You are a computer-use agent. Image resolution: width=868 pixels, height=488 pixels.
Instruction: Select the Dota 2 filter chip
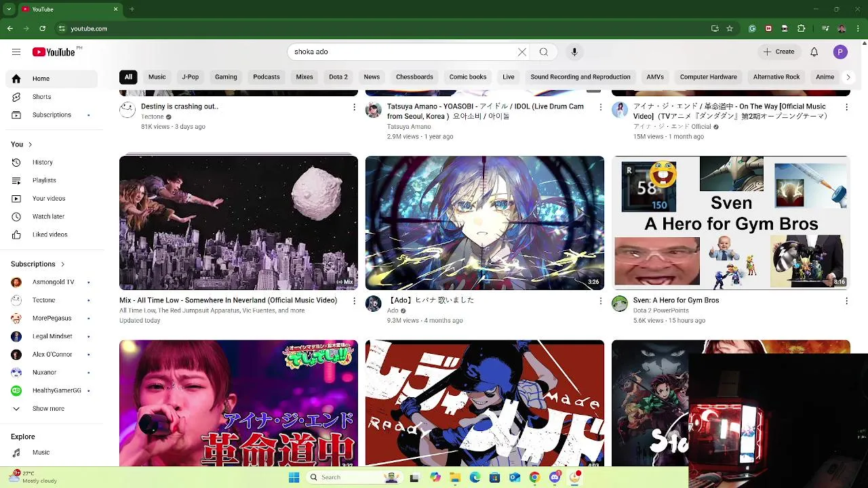tap(338, 77)
